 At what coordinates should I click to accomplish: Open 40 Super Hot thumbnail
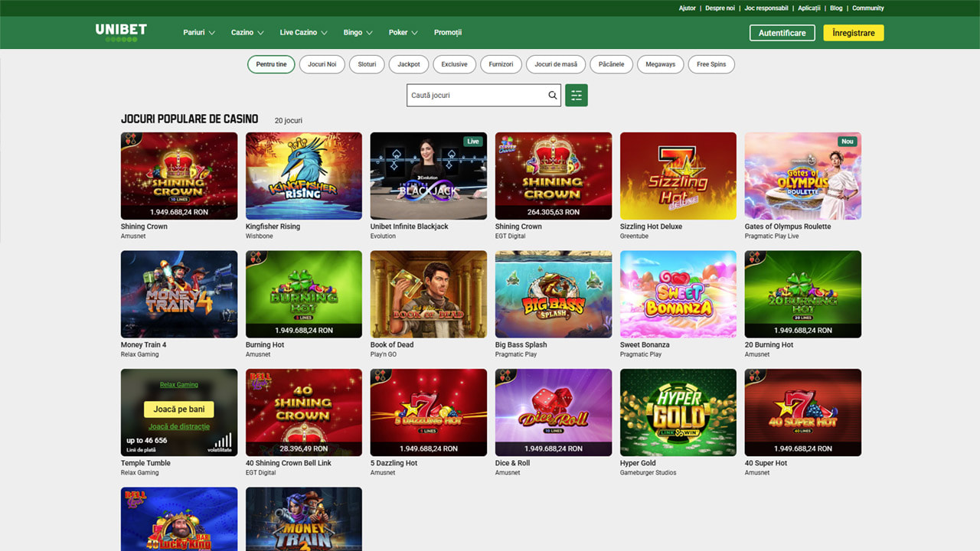803,412
